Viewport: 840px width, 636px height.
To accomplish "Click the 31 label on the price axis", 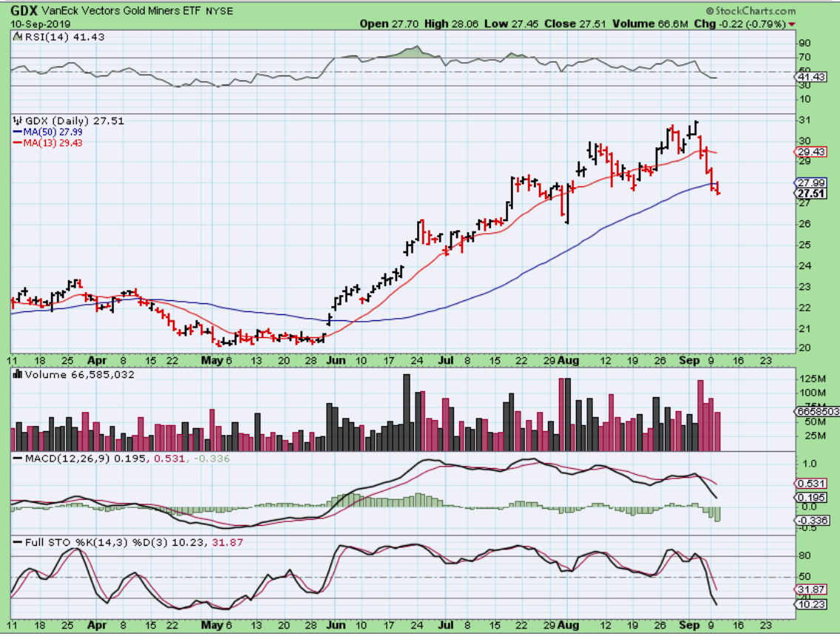I will click(804, 121).
